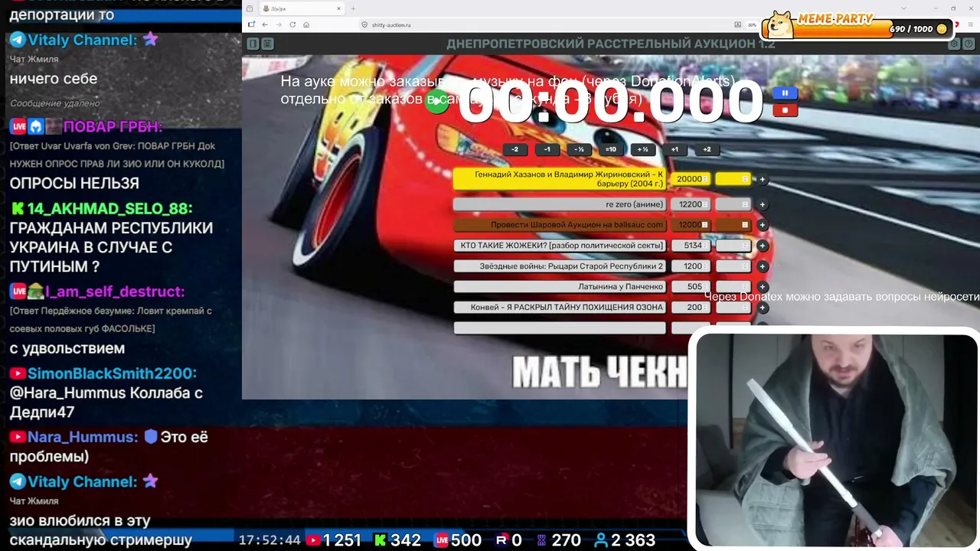Click the auction title ДНЕПРОПЕТРОВСКИЙ РАССТРЕЛЬНЫЙ АУКЦИОН
Screen dimensions: 980x551
tap(611, 44)
